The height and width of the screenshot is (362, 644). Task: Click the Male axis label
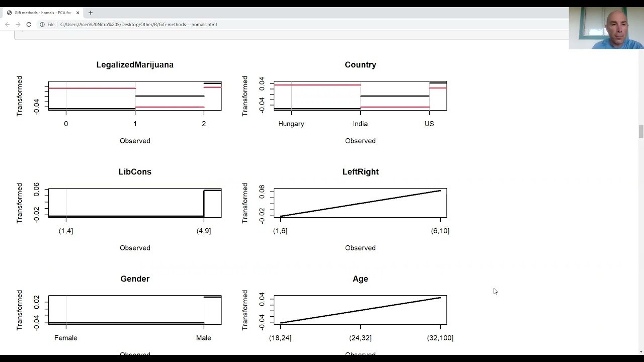click(x=204, y=338)
